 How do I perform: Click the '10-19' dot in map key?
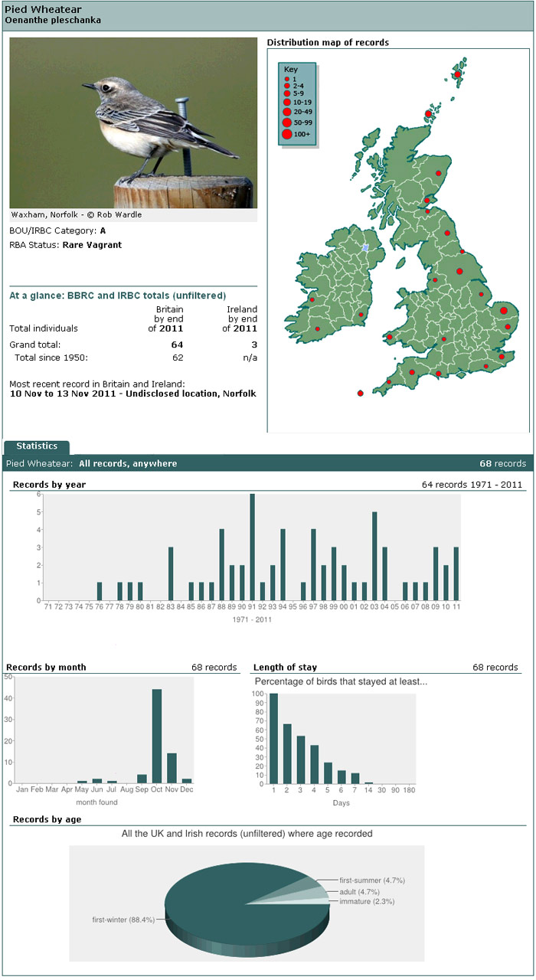[x=286, y=102]
